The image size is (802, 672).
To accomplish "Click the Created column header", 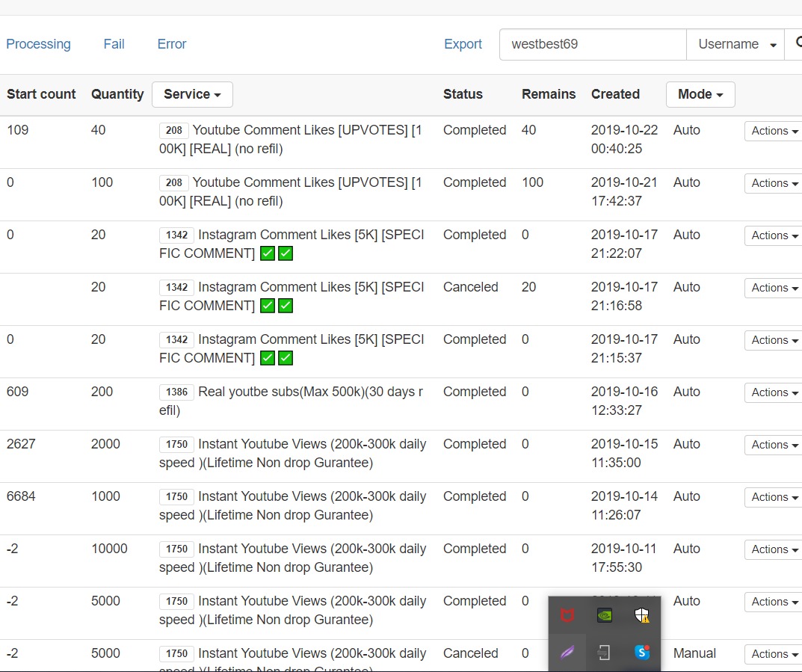I will (x=615, y=94).
